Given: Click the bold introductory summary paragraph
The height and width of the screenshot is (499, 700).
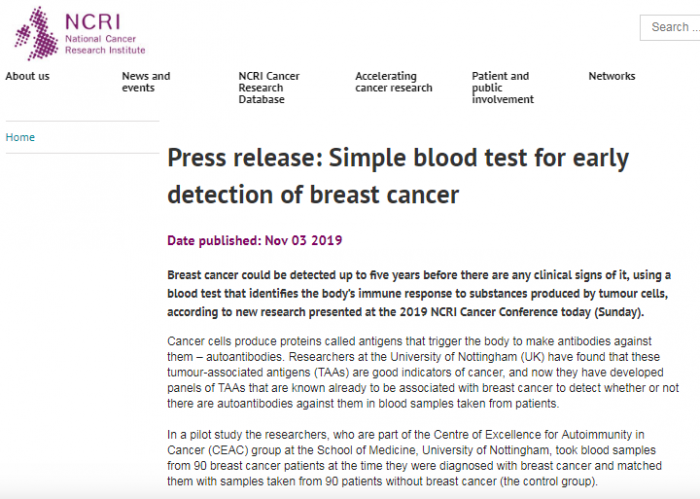Looking at the screenshot, I should pos(418,293).
